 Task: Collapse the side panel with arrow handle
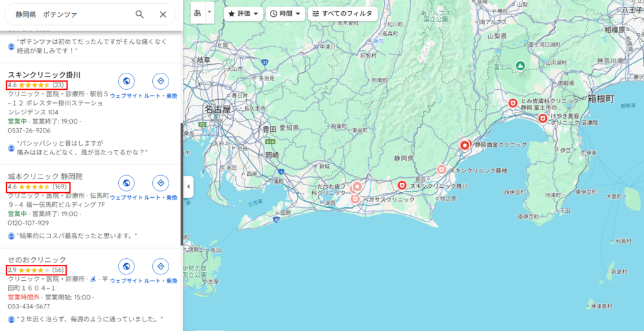point(188,187)
